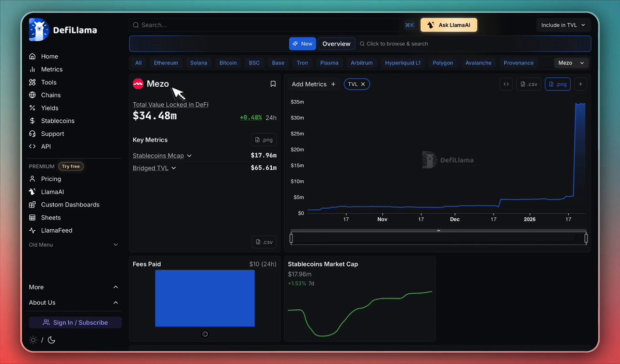The height and width of the screenshot is (364, 620).
Task: Click the browse & search field
Action: pos(394,44)
